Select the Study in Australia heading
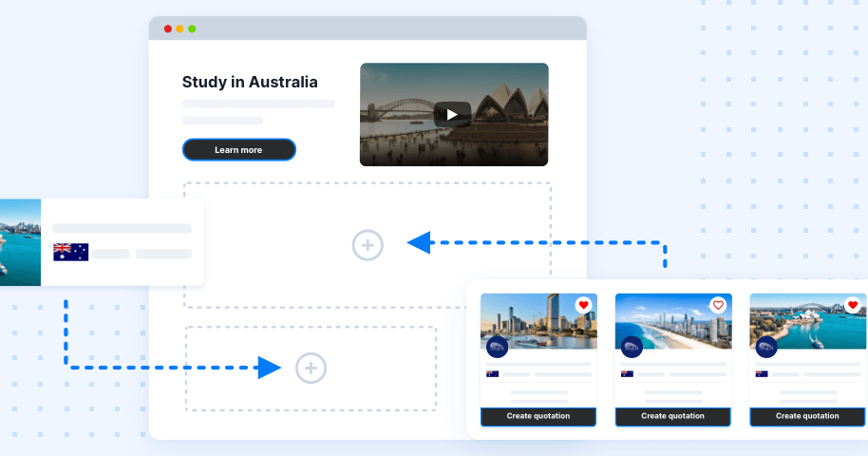 (x=250, y=82)
